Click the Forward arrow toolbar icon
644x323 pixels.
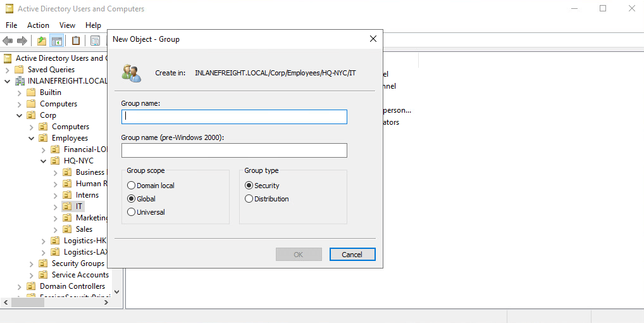coord(22,41)
